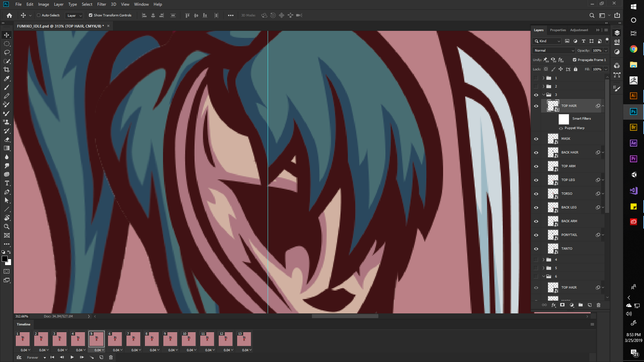Select the Crop tool
This screenshot has width=644, height=362.
(7, 70)
